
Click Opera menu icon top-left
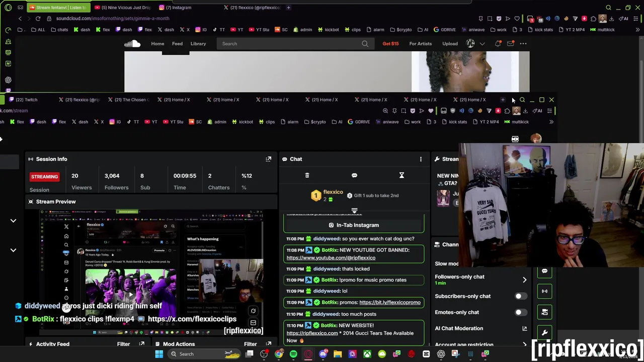click(x=8, y=8)
